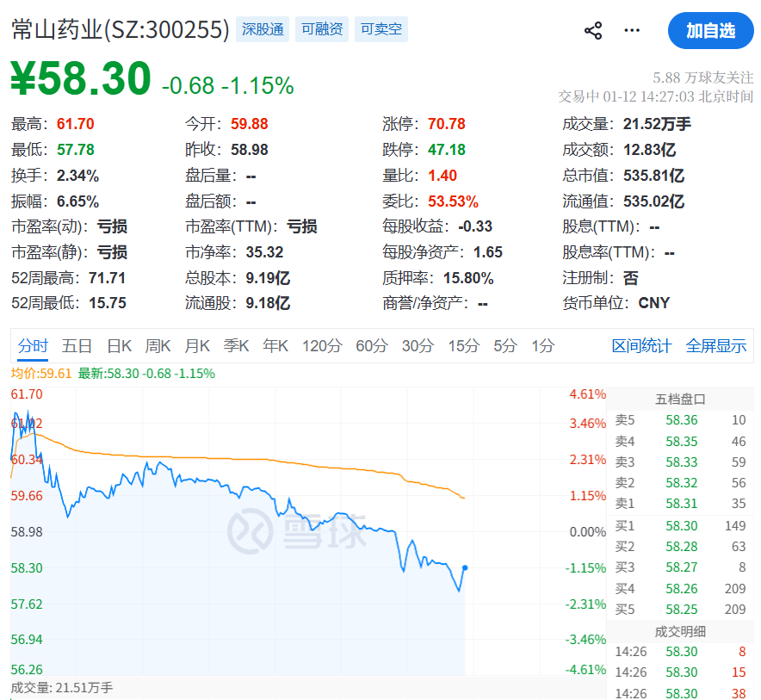This screenshot has width=761, height=700.
Task: Select the 15分 interval tab
Action: [x=463, y=346]
